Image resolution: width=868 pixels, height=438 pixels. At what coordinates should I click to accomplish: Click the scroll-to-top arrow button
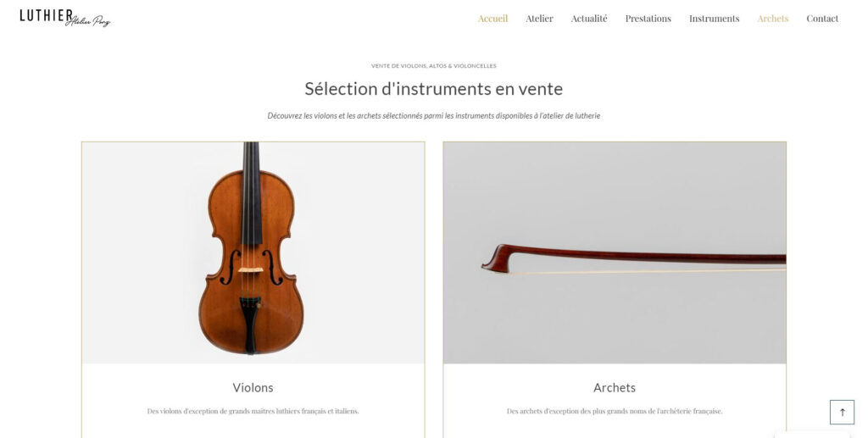tap(842, 412)
